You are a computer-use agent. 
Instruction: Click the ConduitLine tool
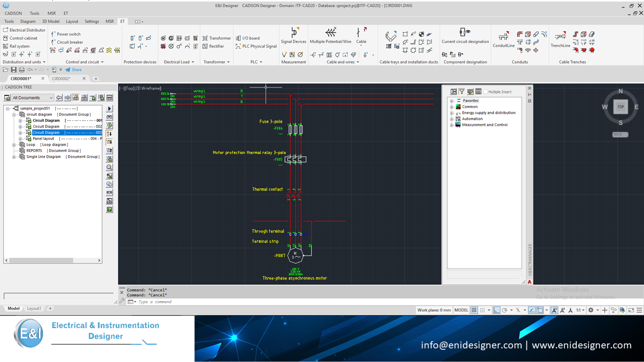(x=504, y=39)
